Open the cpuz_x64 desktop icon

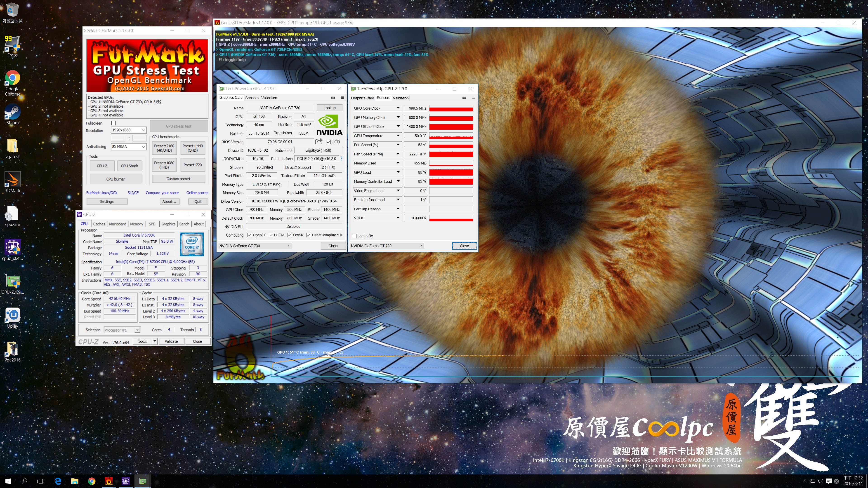pos(12,250)
